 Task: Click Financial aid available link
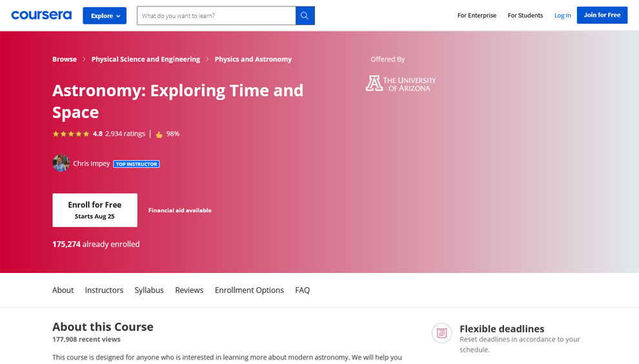179,210
